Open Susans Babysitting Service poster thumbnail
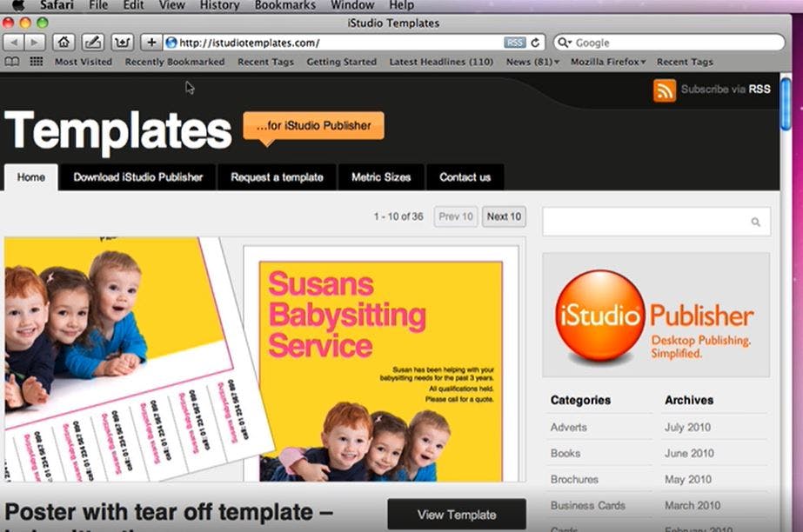The image size is (803, 532). [x=381, y=364]
